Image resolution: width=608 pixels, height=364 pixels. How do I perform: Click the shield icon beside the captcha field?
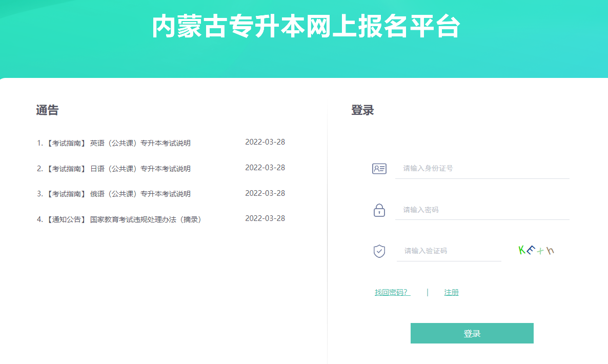(379, 251)
